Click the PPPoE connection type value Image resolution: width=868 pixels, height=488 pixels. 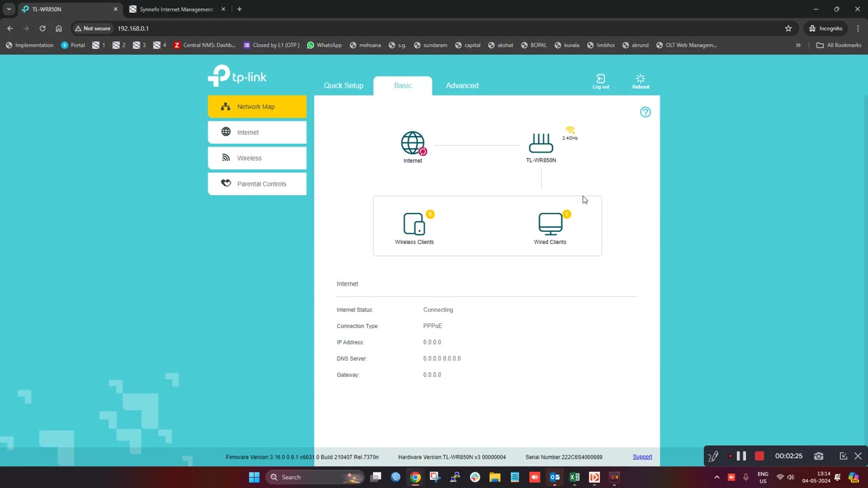click(x=433, y=326)
